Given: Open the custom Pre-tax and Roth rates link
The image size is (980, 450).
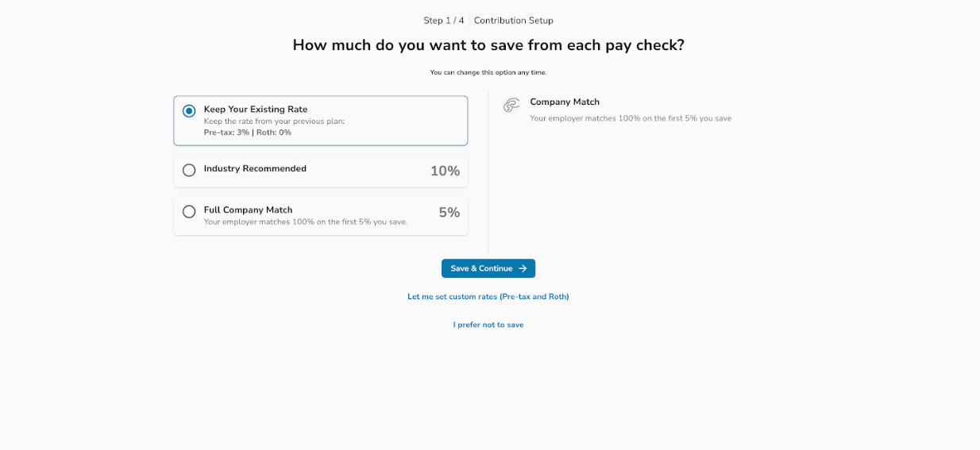Looking at the screenshot, I should pyautogui.click(x=488, y=297).
